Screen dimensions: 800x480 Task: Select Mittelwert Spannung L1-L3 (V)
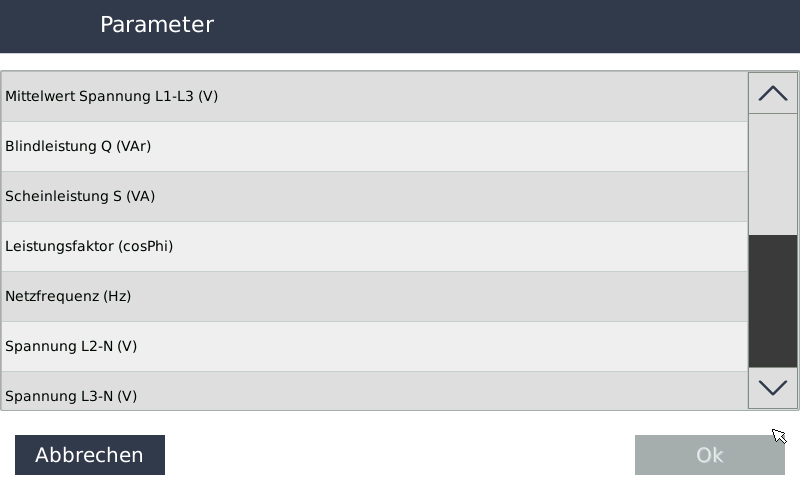[x=374, y=97]
